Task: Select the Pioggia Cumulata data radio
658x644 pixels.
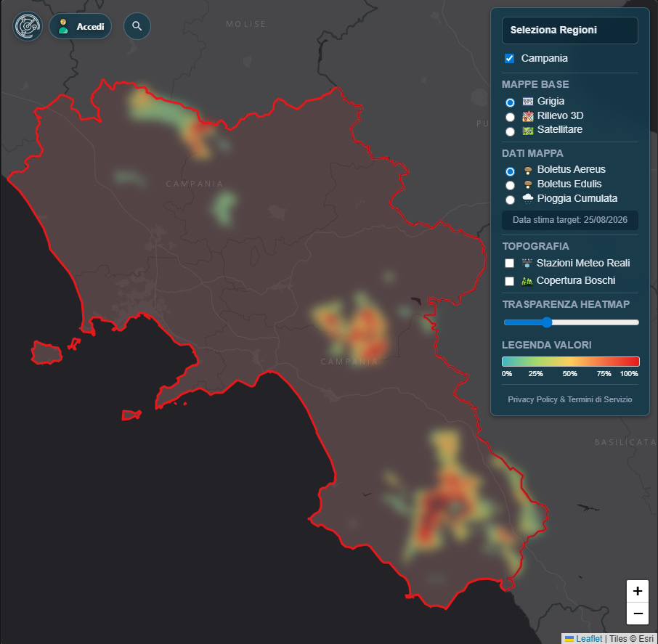Action: (x=510, y=200)
